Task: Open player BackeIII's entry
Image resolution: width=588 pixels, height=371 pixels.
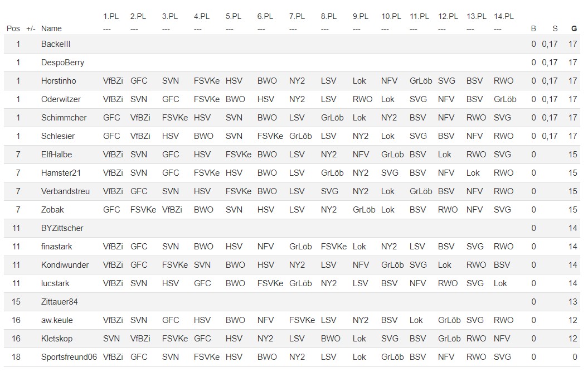Action: [x=56, y=44]
